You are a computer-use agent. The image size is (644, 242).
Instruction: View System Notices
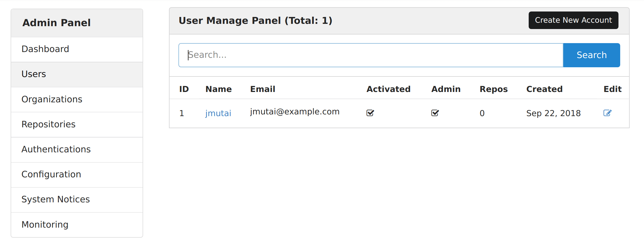click(x=55, y=199)
